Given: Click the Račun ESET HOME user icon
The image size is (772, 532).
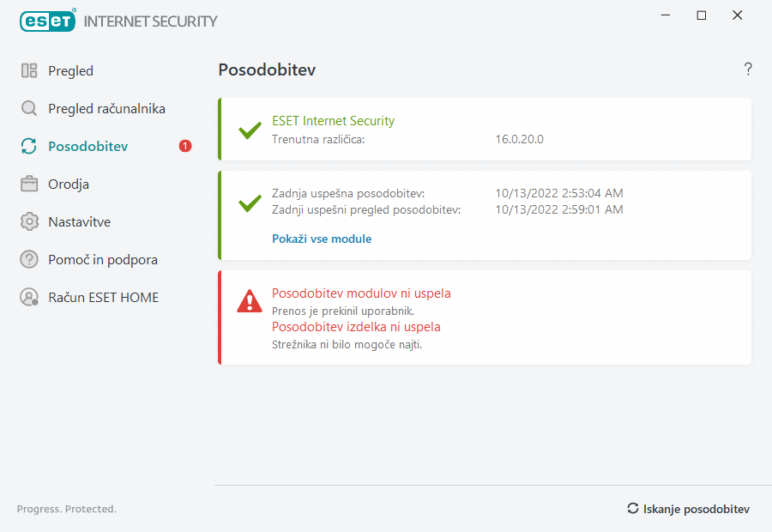Looking at the screenshot, I should [29, 298].
